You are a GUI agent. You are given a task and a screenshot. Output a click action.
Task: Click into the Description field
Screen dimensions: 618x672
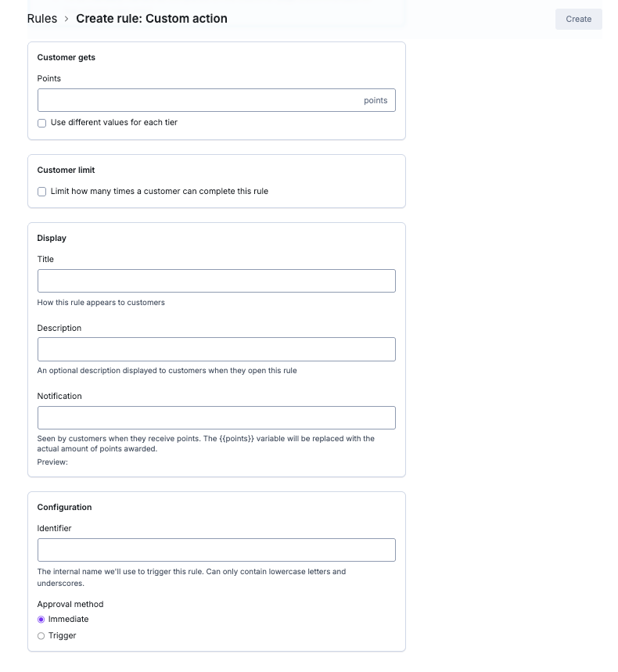[216, 349]
